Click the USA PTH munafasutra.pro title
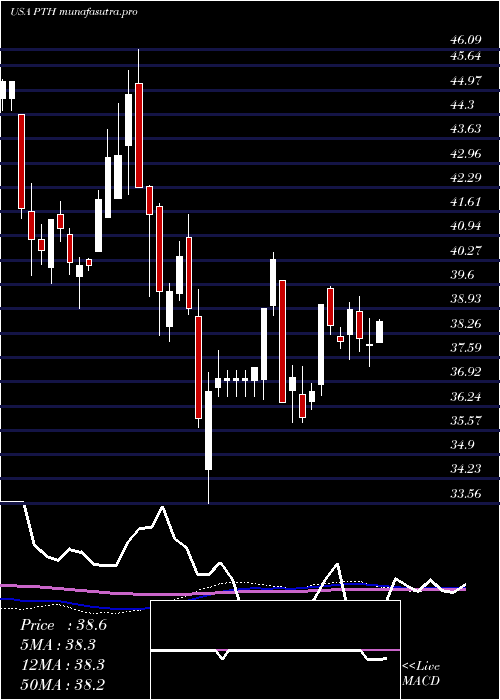 pyautogui.click(x=74, y=12)
